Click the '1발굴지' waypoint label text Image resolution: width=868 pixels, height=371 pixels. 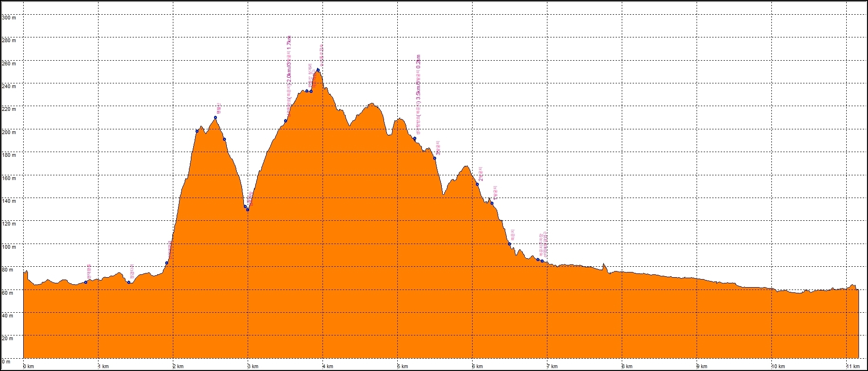click(x=496, y=192)
